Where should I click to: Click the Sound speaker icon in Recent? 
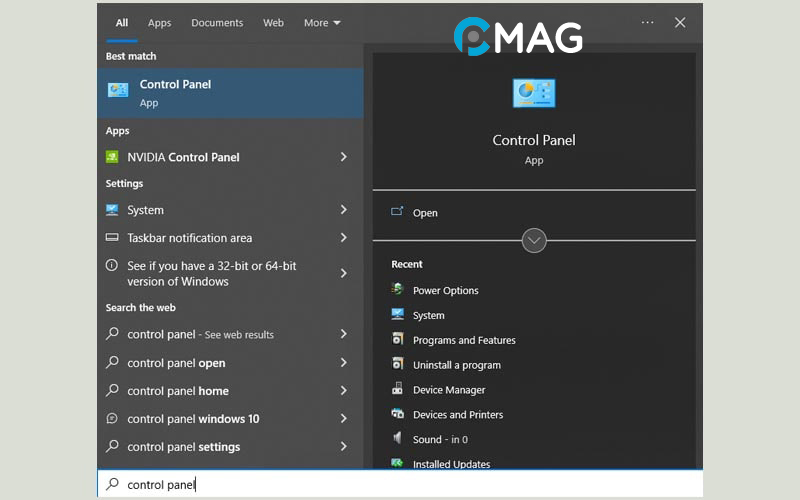[397, 439]
